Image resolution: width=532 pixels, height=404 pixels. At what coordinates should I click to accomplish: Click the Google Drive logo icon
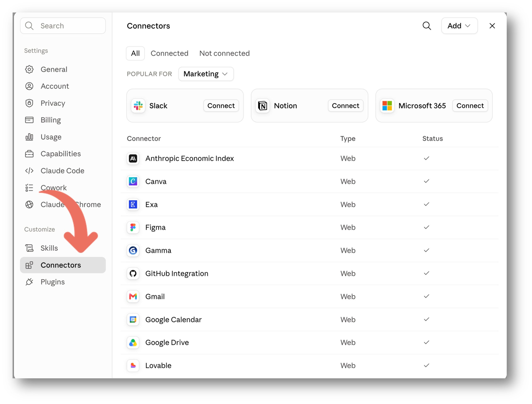133,342
